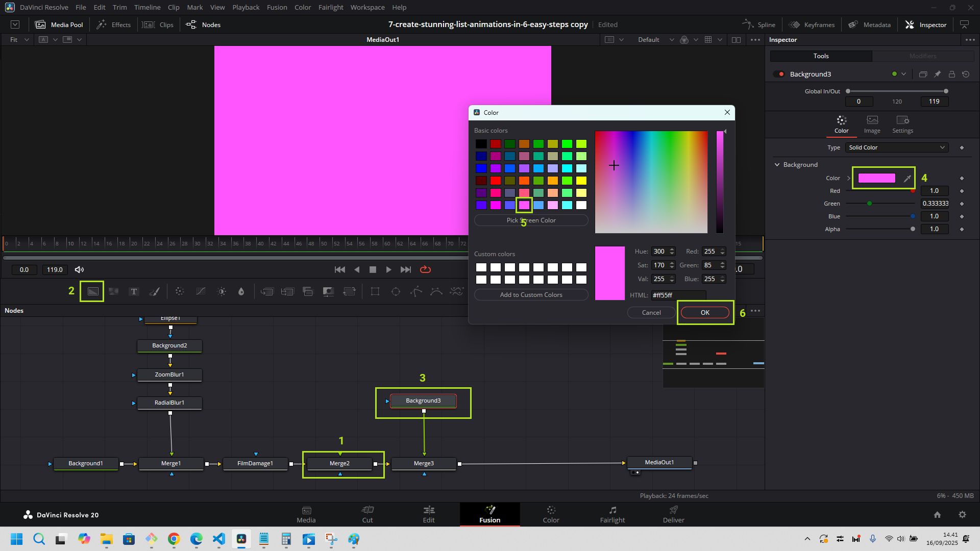This screenshot has width=980, height=551.
Task: Open the Type Solid Color dropdown
Action: [x=896, y=147]
